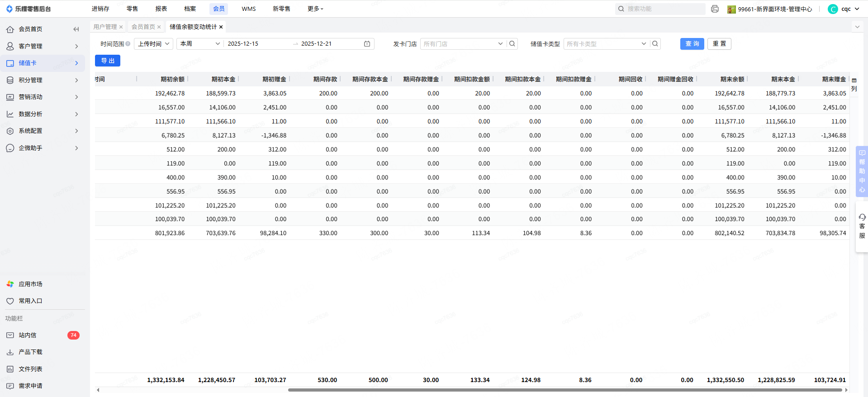Click the 重置 reset button
This screenshot has height=397, width=868.
coord(719,44)
